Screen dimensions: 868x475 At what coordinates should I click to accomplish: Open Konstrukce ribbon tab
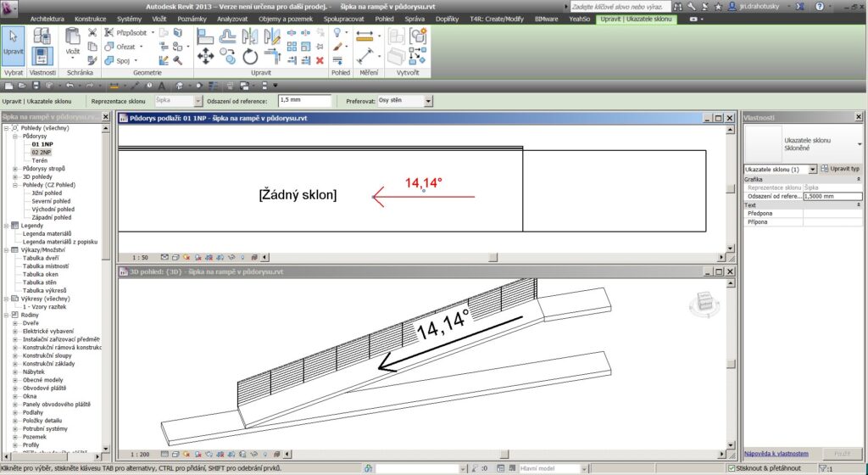coord(90,19)
